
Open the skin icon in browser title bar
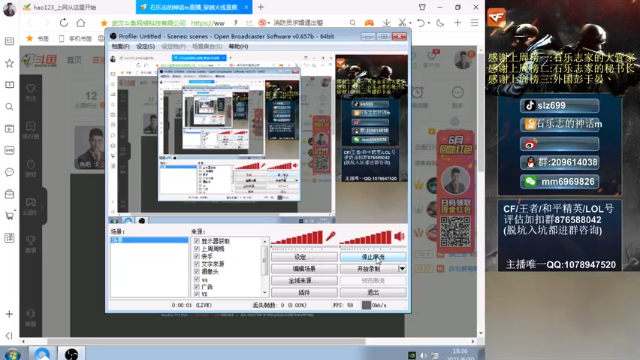coord(422,7)
